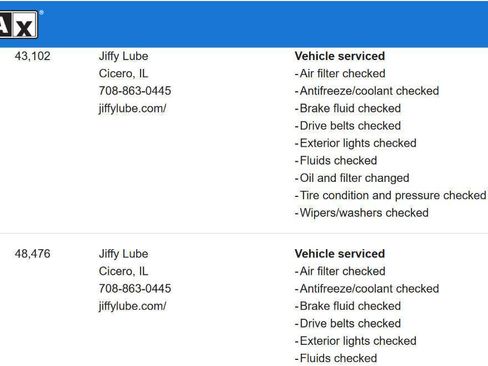Click the Oil and filter changed line
The width and height of the screenshot is (488, 366).
tap(352, 178)
